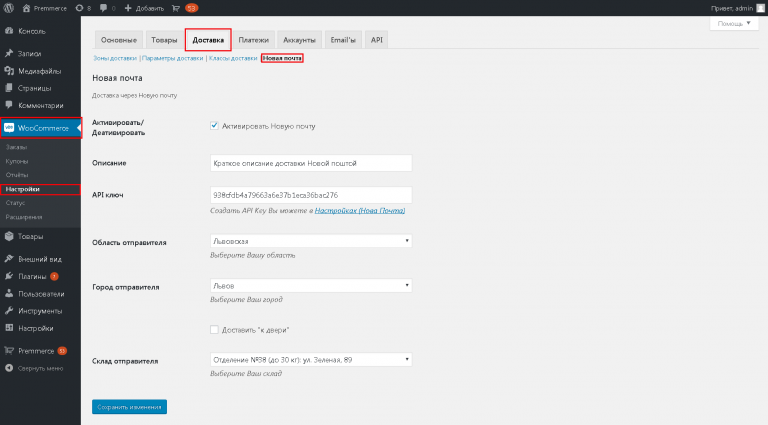
Task: Expand the Область отправителя dropdown
Action: [311, 241]
